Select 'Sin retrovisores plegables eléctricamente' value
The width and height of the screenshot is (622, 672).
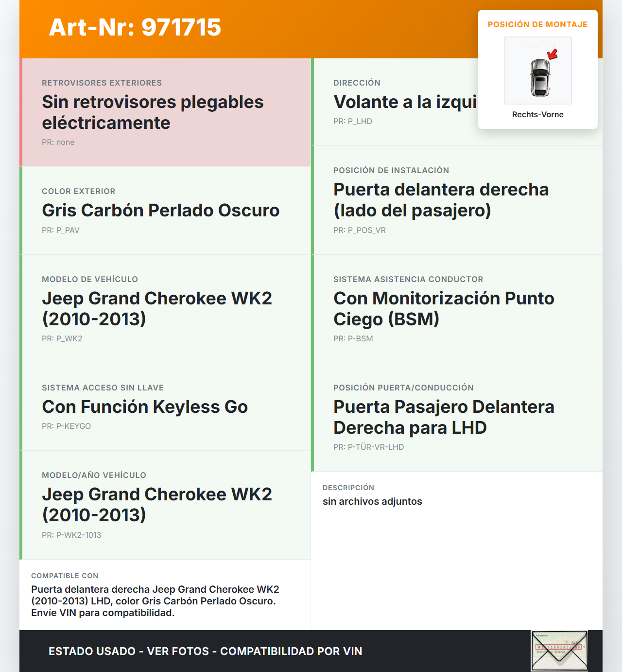coord(153,112)
